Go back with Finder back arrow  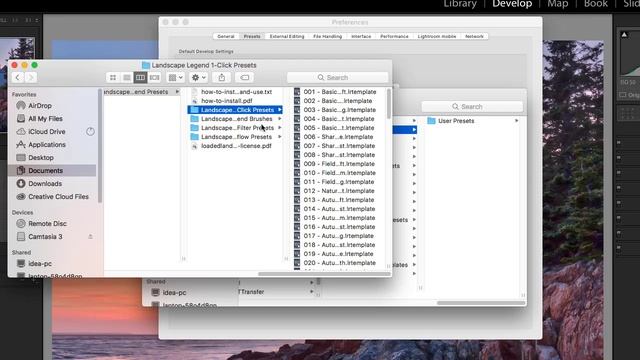click(x=18, y=77)
